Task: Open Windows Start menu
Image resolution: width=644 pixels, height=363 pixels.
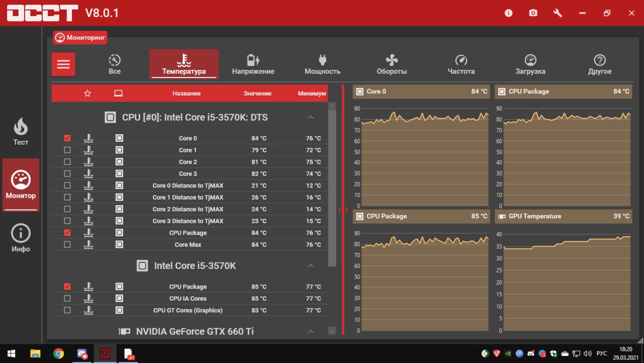Action: point(11,353)
